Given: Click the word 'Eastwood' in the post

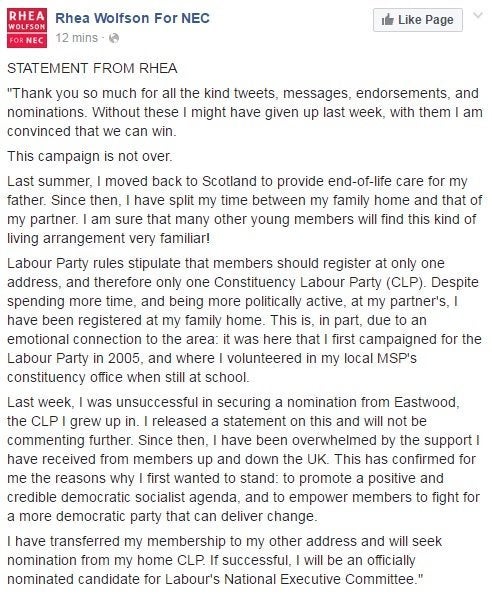Looking at the screenshot, I should coord(426,402).
